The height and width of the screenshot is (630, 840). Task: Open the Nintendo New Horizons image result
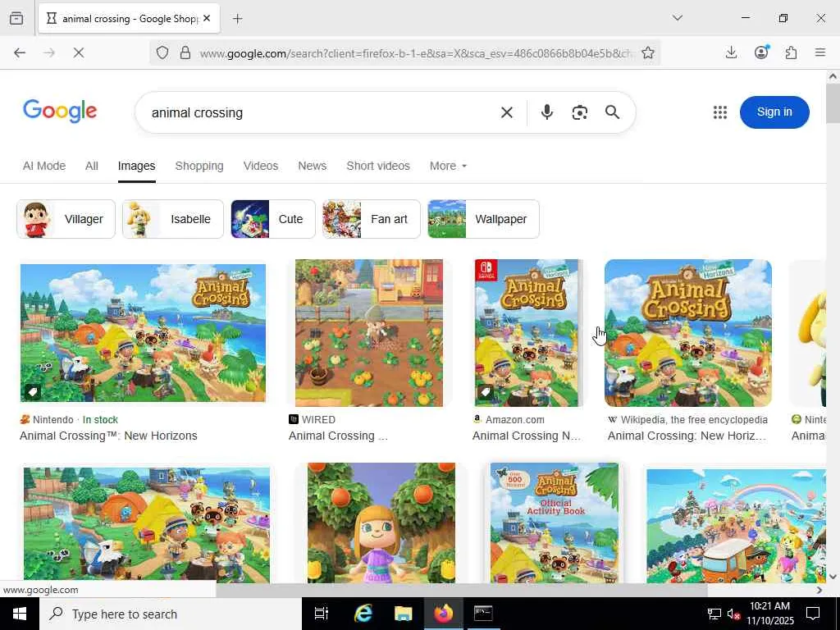[143, 333]
